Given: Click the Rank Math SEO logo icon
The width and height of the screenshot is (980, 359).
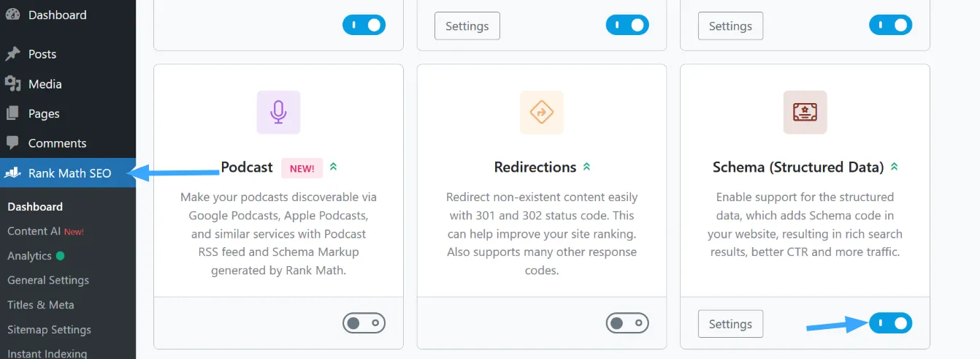Looking at the screenshot, I should [x=12, y=173].
